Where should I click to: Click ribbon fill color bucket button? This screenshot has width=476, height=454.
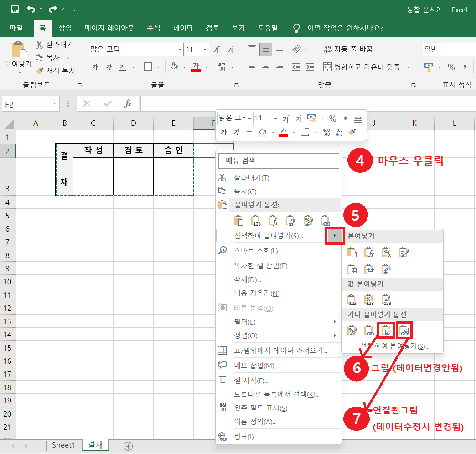(174, 67)
